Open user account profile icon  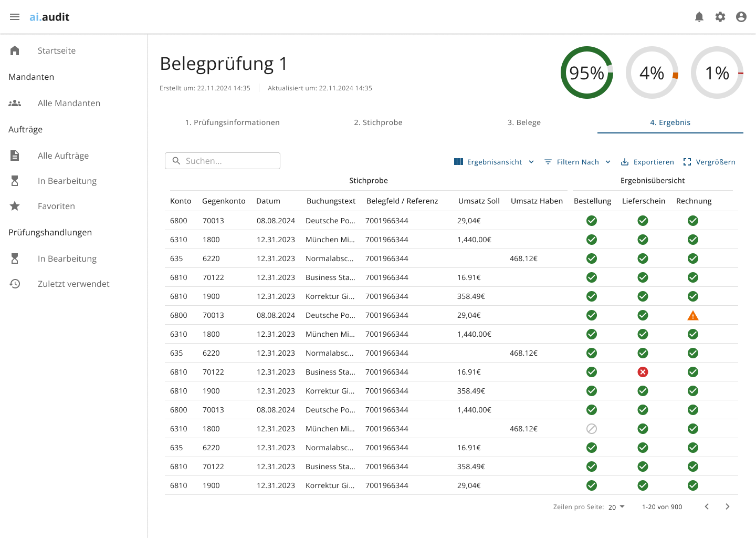(x=741, y=17)
